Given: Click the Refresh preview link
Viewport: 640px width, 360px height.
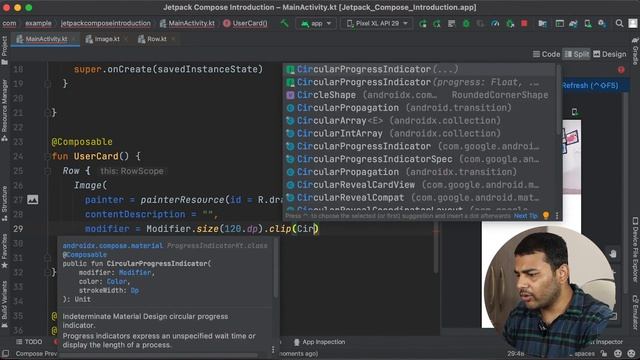Looking at the screenshot, I should coord(590,85).
